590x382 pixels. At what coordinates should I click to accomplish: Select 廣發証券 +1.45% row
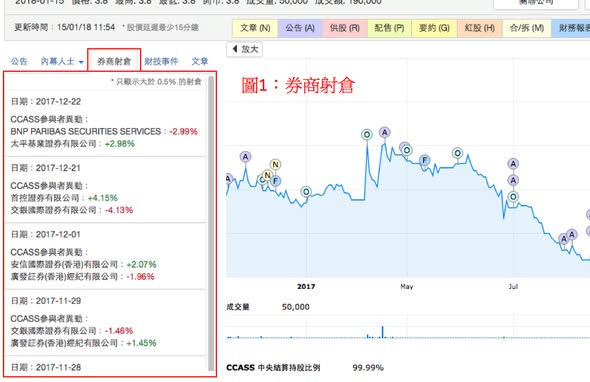coord(83,343)
